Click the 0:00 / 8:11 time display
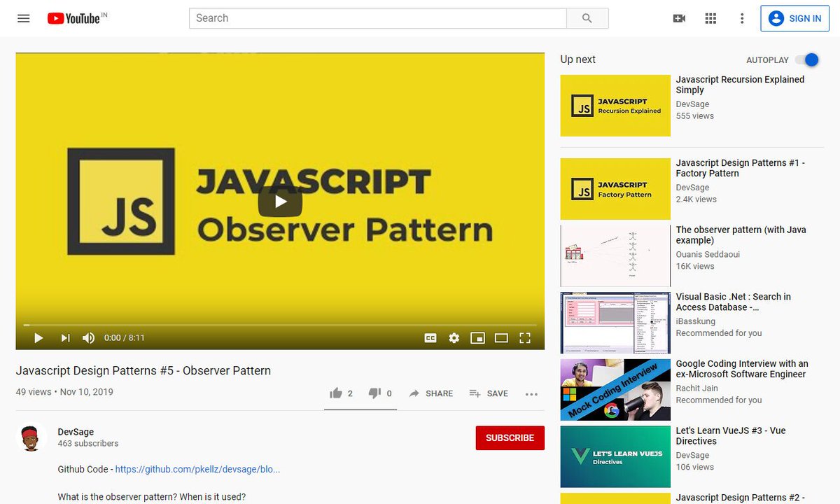This screenshot has width=840, height=504. click(x=125, y=338)
